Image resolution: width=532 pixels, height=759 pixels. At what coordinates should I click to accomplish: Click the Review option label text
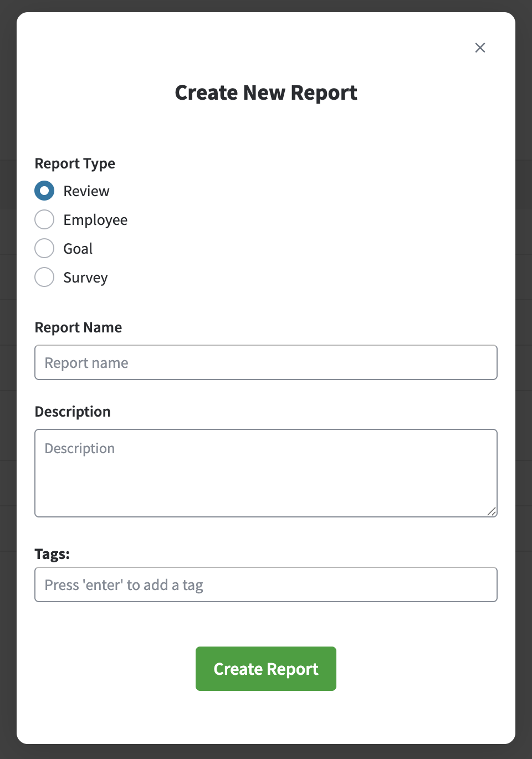point(86,191)
